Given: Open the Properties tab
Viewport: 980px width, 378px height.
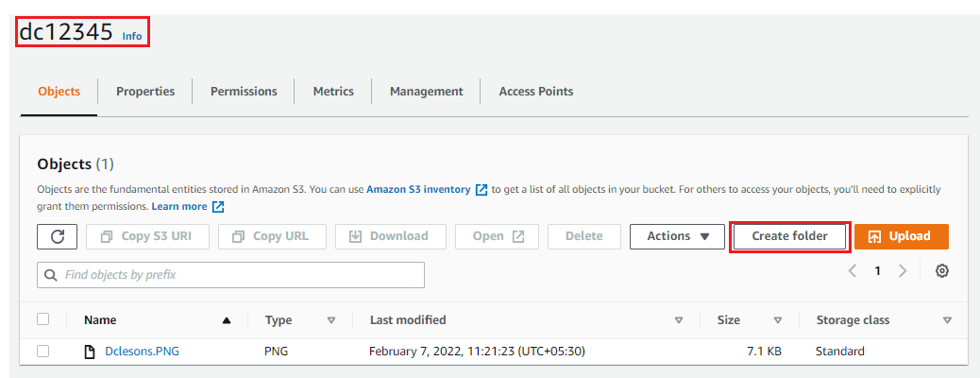Looking at the screenshot, I should click(145, 92).
